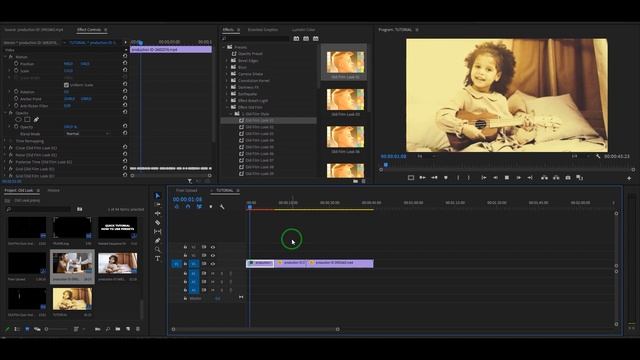Delete selected item with Project panel trash

pyautogui.click(x=138, y=329)
